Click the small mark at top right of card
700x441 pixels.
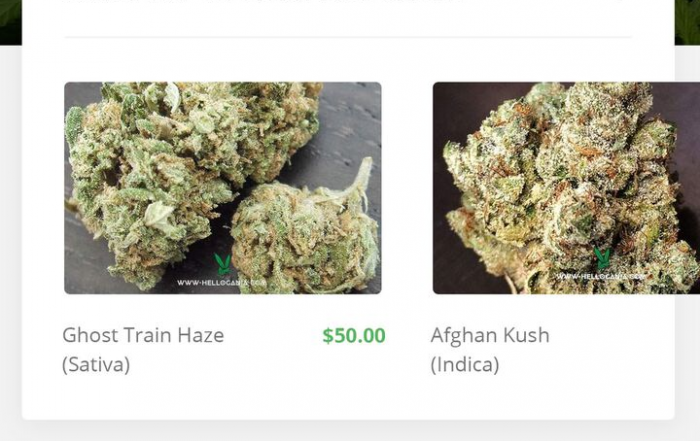tap(621, 1)
